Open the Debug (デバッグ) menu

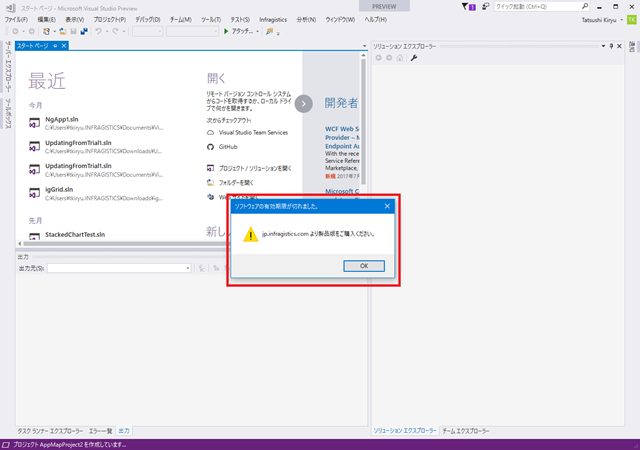pyautogui.click(x=148, y=20)
